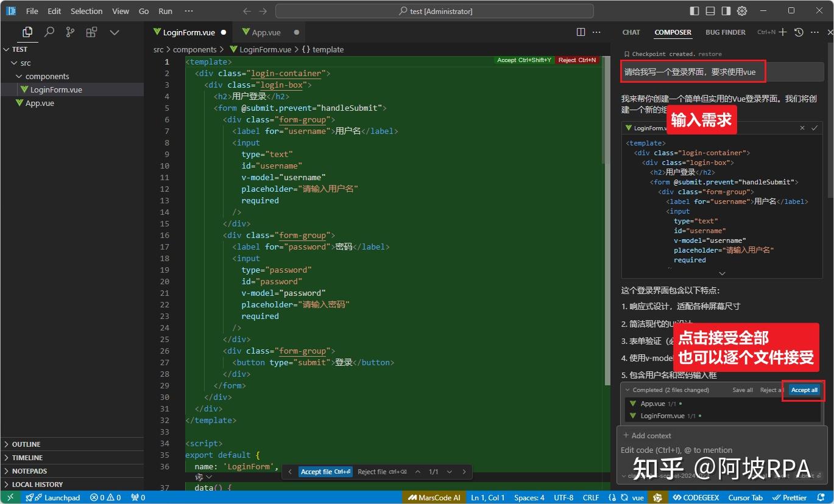
Task: Click the split editor right icon
Action: [x=581, y=32]
